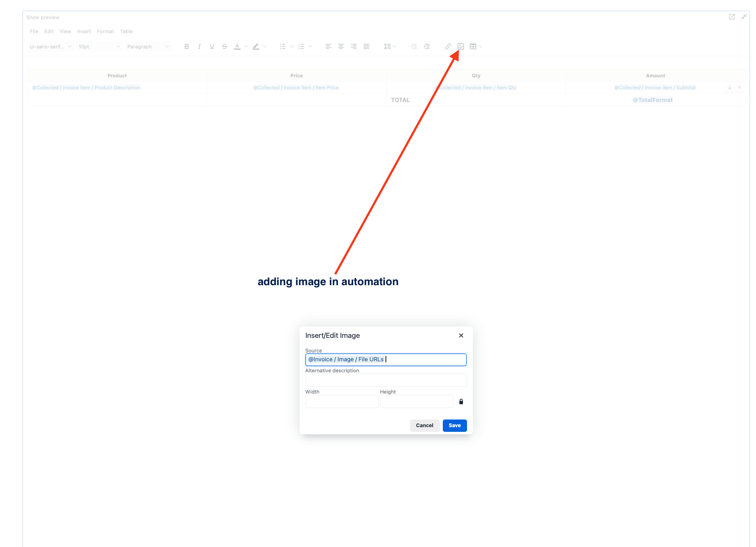
Task: Toggle the constrain proportions lock
Action: 461,402
